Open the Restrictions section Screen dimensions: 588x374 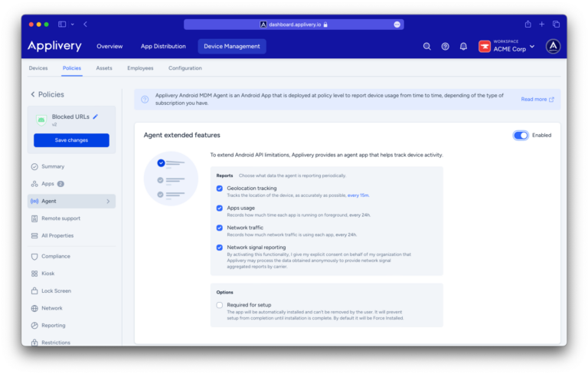coord(55,343)
